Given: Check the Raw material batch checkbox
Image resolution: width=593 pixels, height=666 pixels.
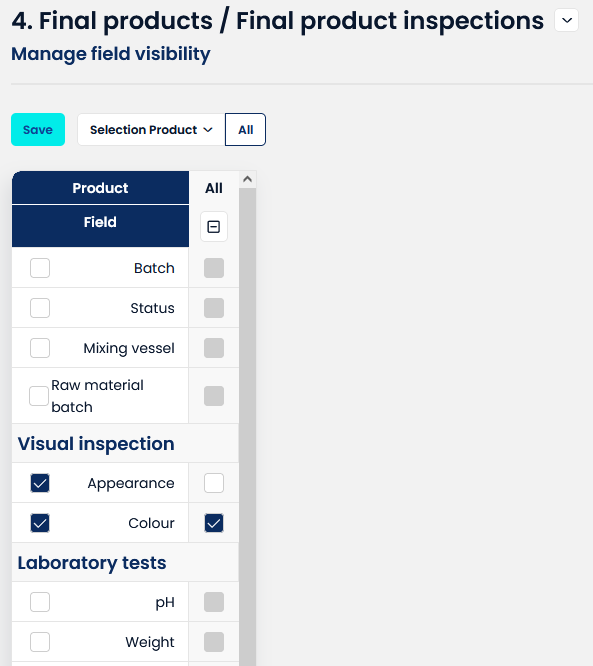Looking at the screenshot, I should coord(39,396).
